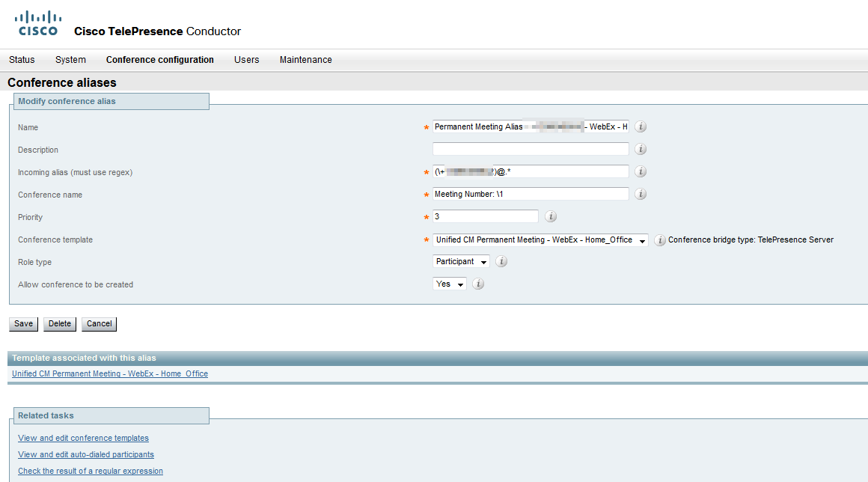Click the Priority field containing 3
The height and width of the screenshot is (482, 868).
[486, 216]
